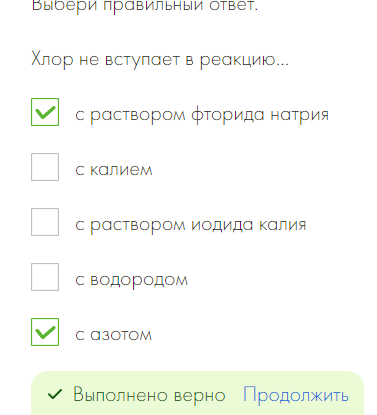Check the "с водородом" option box
Screen dimensions: 377x415
click(45, 277)
